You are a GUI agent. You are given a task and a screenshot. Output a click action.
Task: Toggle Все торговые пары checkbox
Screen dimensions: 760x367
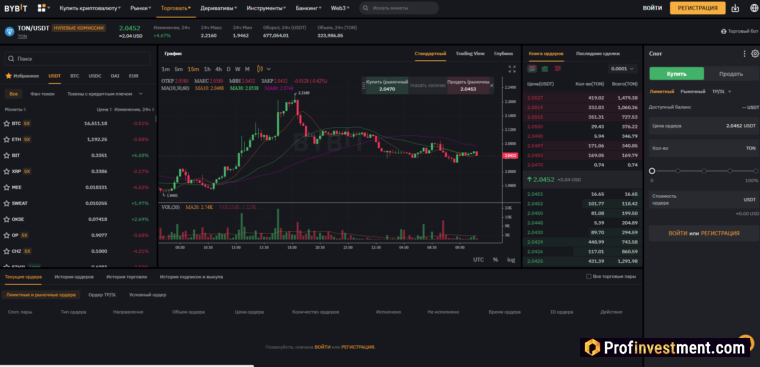(588, 276)
